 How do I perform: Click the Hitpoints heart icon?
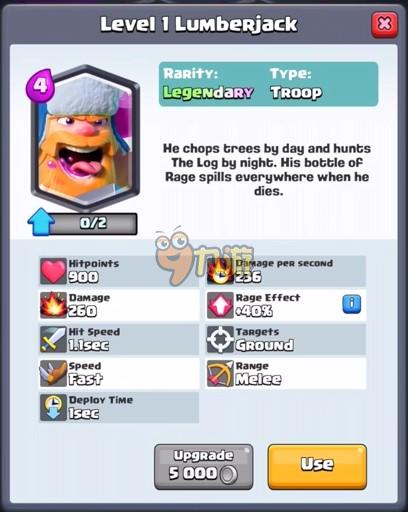53,271
